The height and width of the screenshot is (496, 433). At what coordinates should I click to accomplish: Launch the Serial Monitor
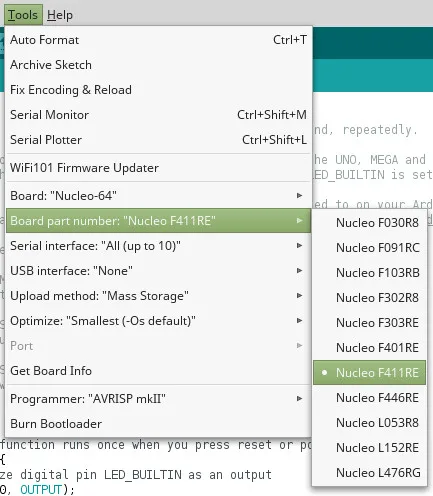coord(158,115)
